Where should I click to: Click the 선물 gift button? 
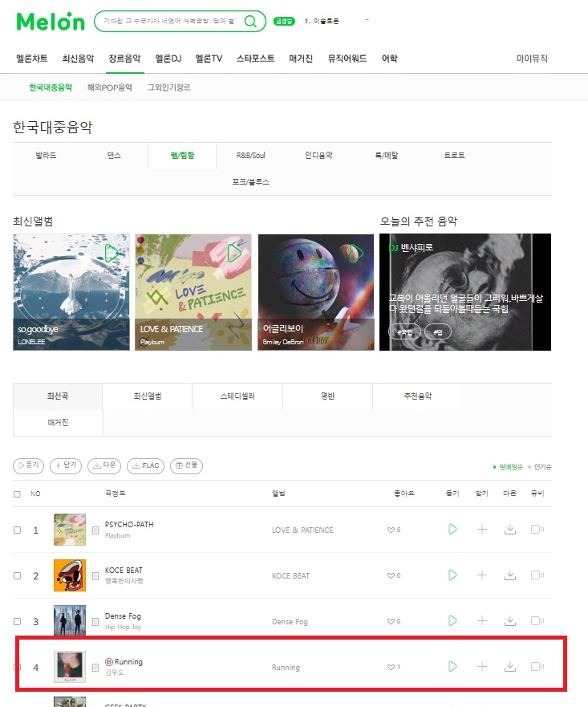click(x=187, y=465)
